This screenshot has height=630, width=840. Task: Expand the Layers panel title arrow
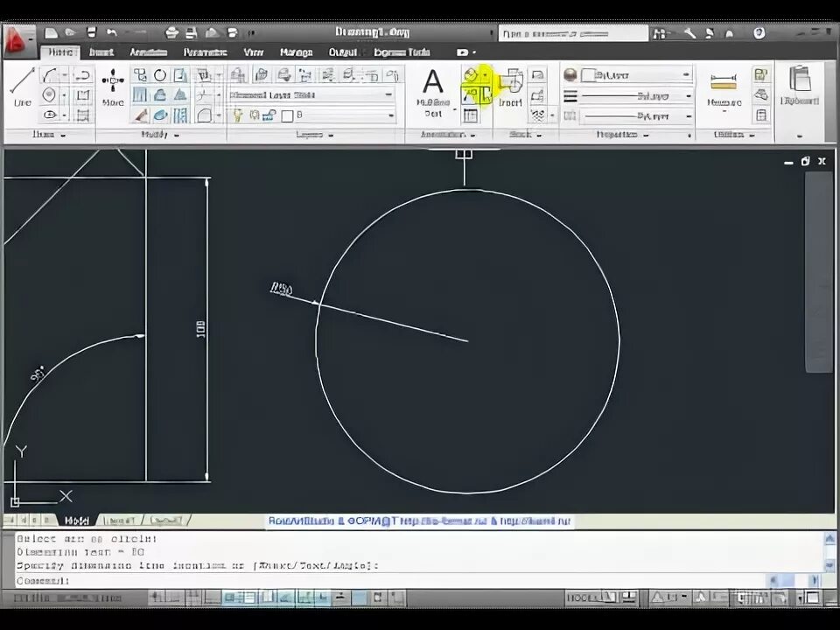[x=331, y=136]
